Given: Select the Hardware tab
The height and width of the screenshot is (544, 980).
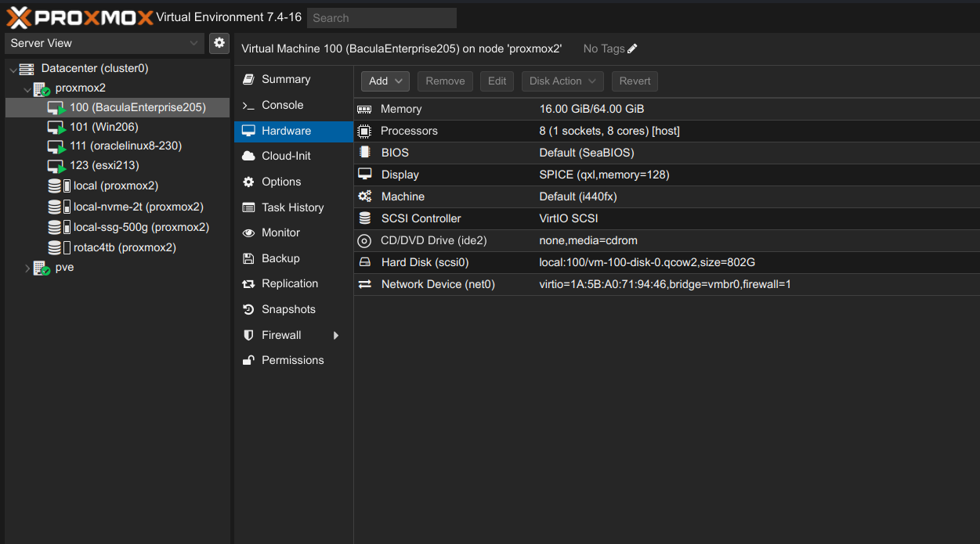Looking at the screenshot, I should coord(294,131).
